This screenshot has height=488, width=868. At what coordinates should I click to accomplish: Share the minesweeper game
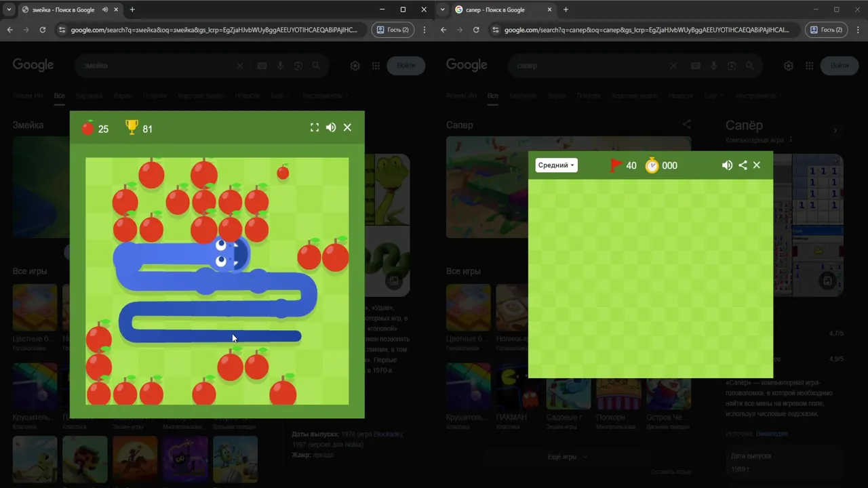pyautogui.click(x=743, y=165)
